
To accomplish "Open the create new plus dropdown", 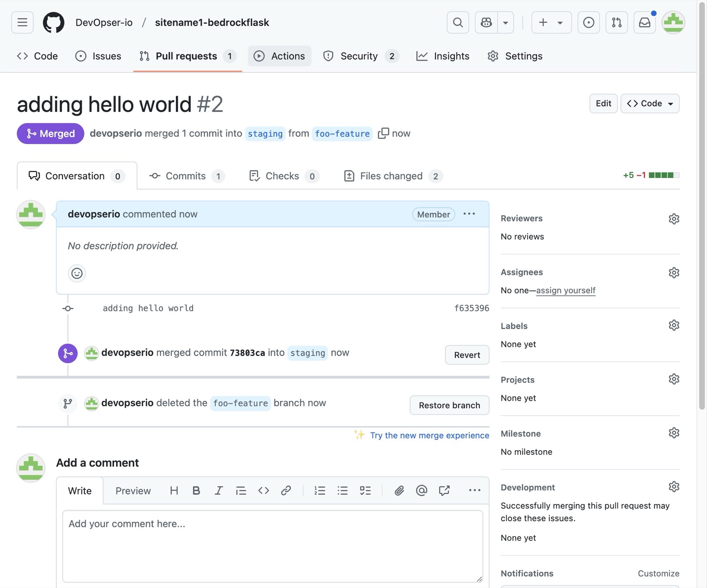I will click(x=551, y=23).
